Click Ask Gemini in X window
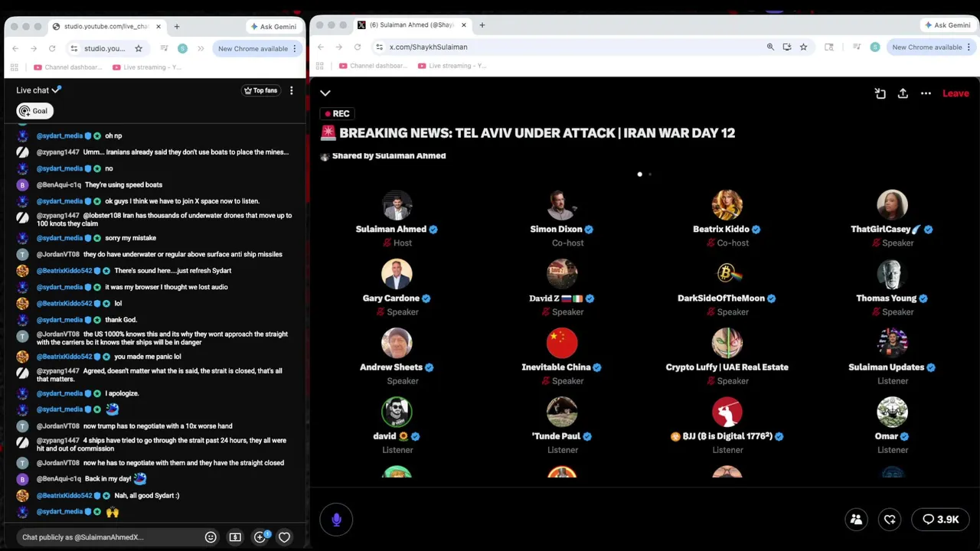This screenshot has height=551, width=980. 948,24
